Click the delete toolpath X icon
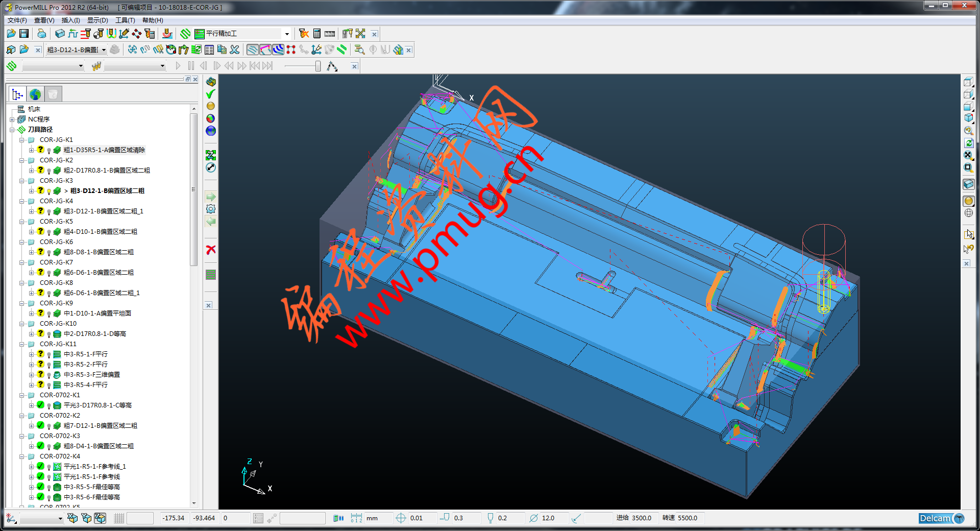Image resolution: width=980 pixels, height=531 pixels. [235, 50]
